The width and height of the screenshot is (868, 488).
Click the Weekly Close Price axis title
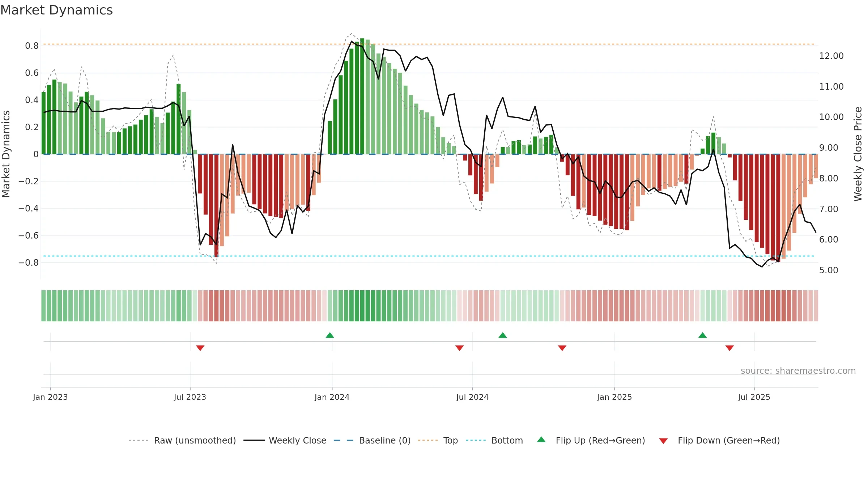point(858,154)
